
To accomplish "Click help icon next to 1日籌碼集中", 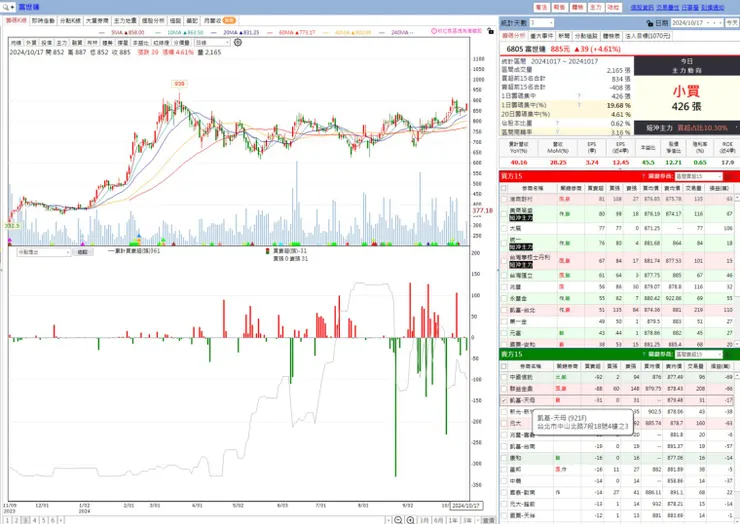I will coord(580,96).
